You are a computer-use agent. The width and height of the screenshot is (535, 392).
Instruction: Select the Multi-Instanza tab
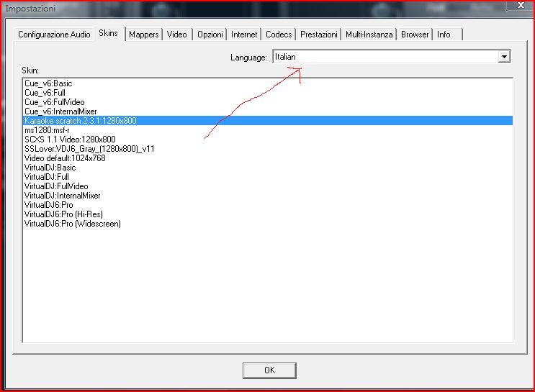point(369,35)
